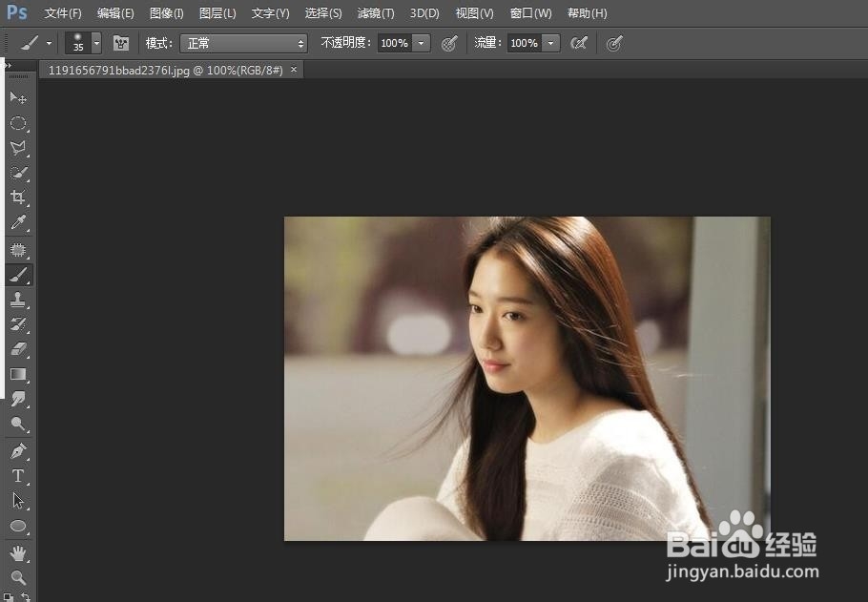Click the opacity 100% value field
Screen dimensions: 868x602
[395, 43]
